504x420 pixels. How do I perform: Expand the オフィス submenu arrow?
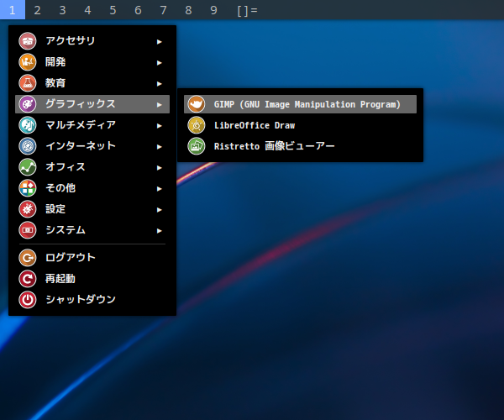point(159,168)
